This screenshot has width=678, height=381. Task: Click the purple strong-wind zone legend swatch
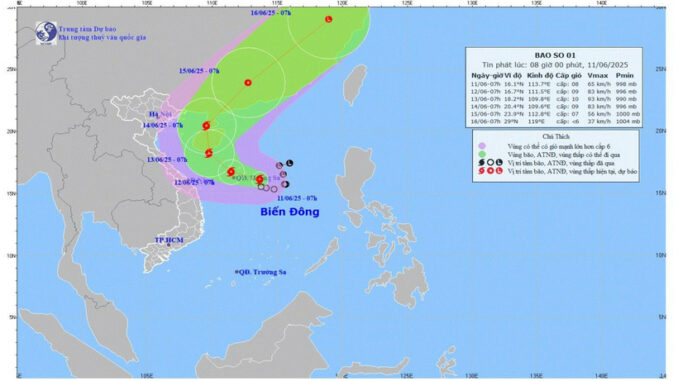coord(482,146)
